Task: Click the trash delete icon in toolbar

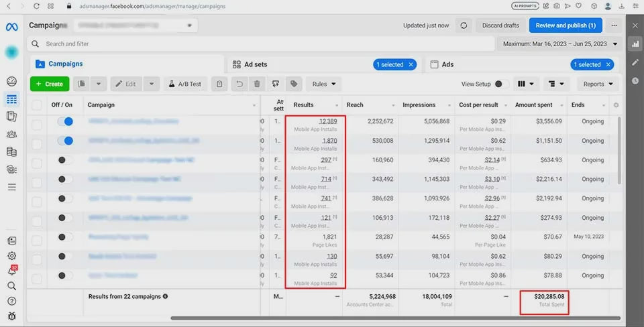Action: click(x=257, y=84)
